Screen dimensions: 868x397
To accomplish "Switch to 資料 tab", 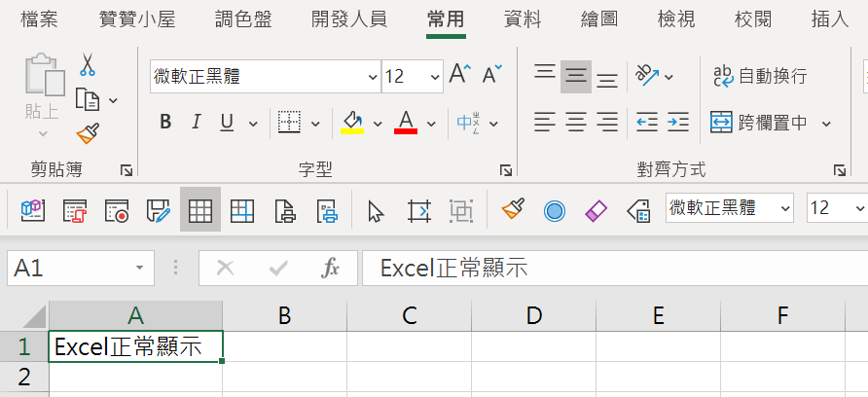I will (522, 19).
